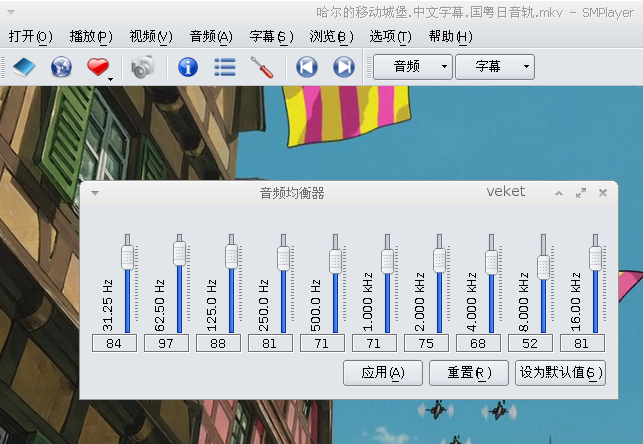
Task: Click the toolbar drag handle beside 音频 button
Action: pyautogui.click(x=369, y=67)
